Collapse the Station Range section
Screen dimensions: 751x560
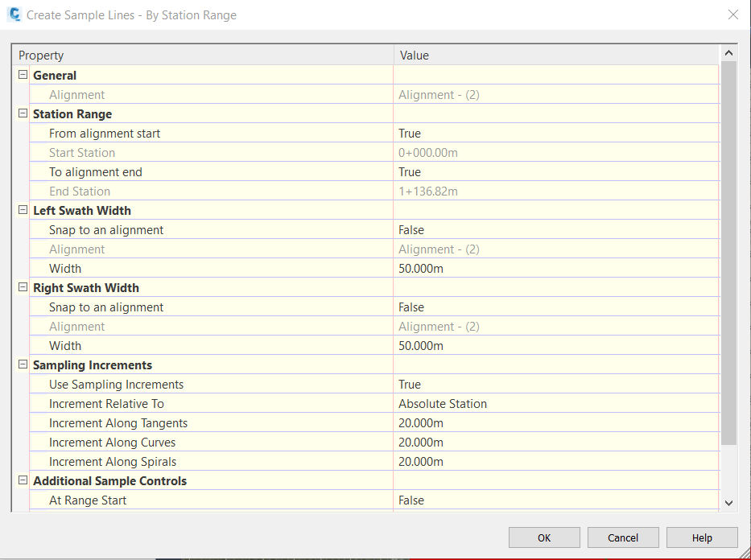click(23, 113)
